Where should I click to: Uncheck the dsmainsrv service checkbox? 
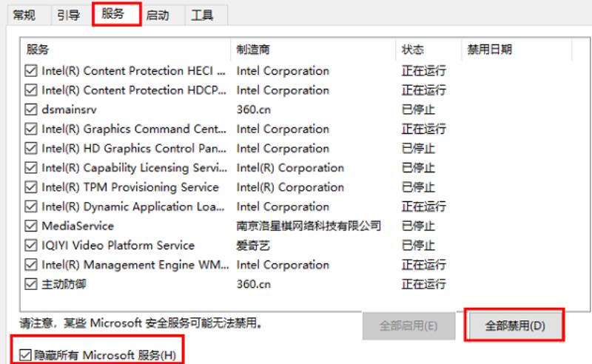tap(30, 109)
